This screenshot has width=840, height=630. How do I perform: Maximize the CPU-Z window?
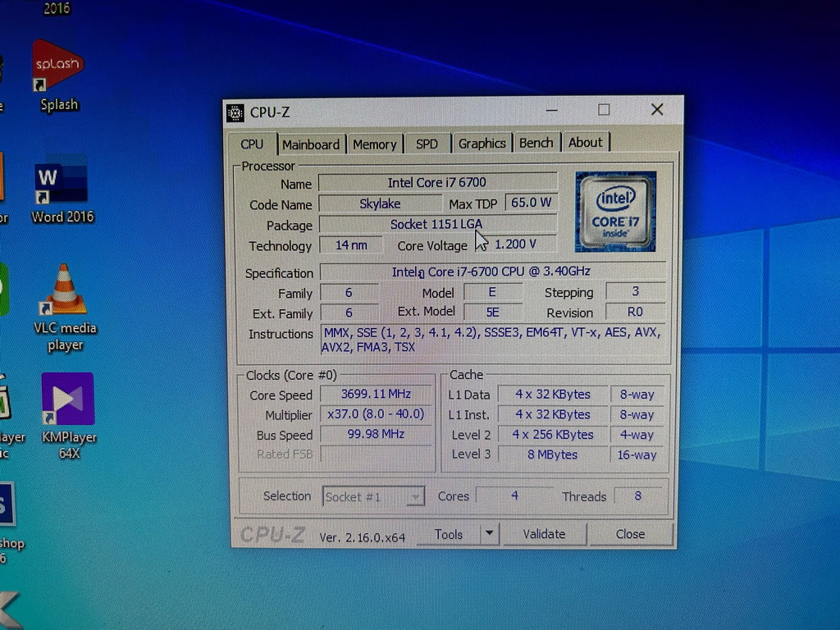coord(604,110)
